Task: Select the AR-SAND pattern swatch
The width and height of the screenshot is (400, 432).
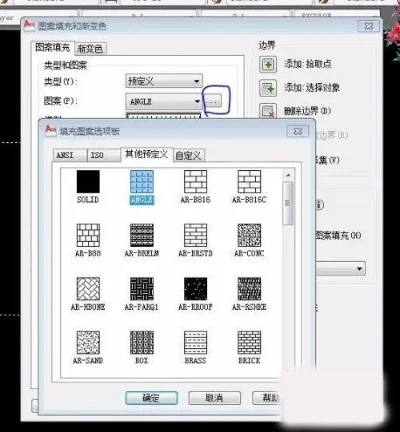Action: click(x=88, y=342)
